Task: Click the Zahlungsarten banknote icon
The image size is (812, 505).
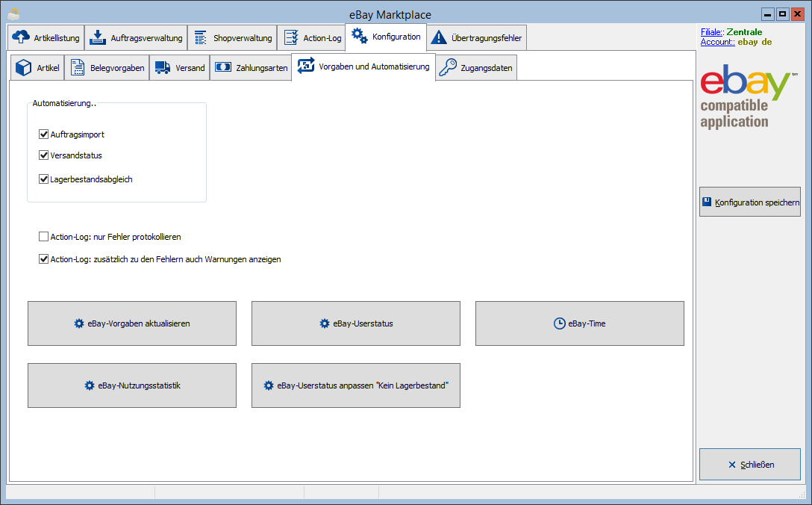Action: pyautogui.click(x=223, y=67)
